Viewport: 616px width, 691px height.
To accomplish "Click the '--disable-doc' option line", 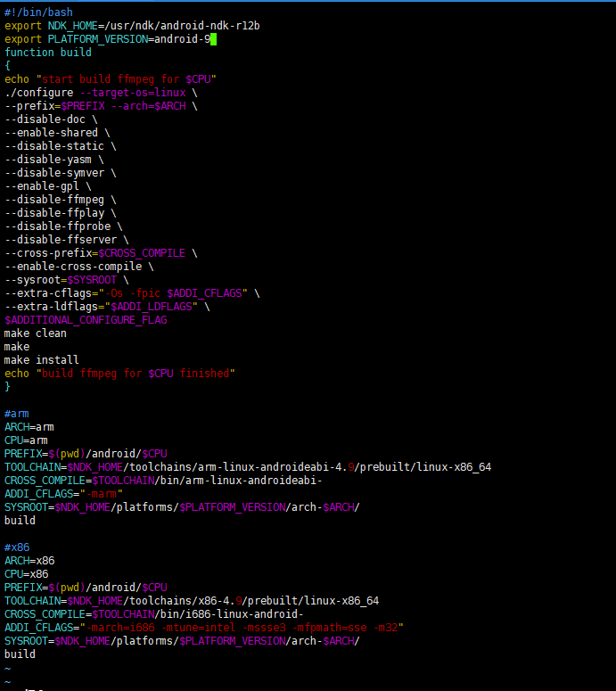I will pyautogui.click(x=51, y=119).
